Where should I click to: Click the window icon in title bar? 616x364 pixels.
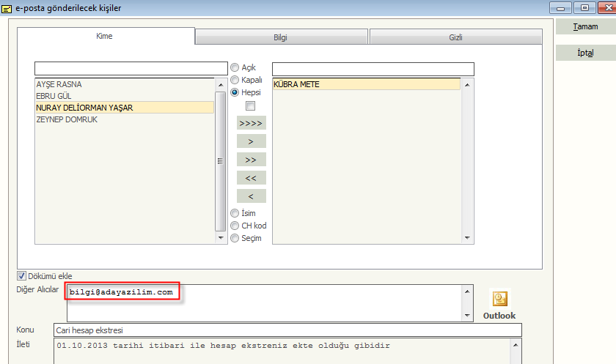7,8
